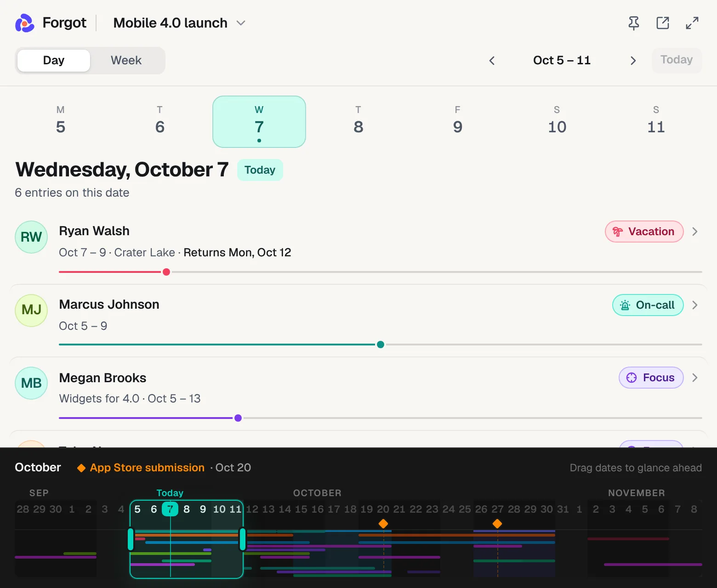Click the purple progress dot on Megan Brooks' bar
The height and width of the screenshot is (588, 717).
click(x=238, y=418)
